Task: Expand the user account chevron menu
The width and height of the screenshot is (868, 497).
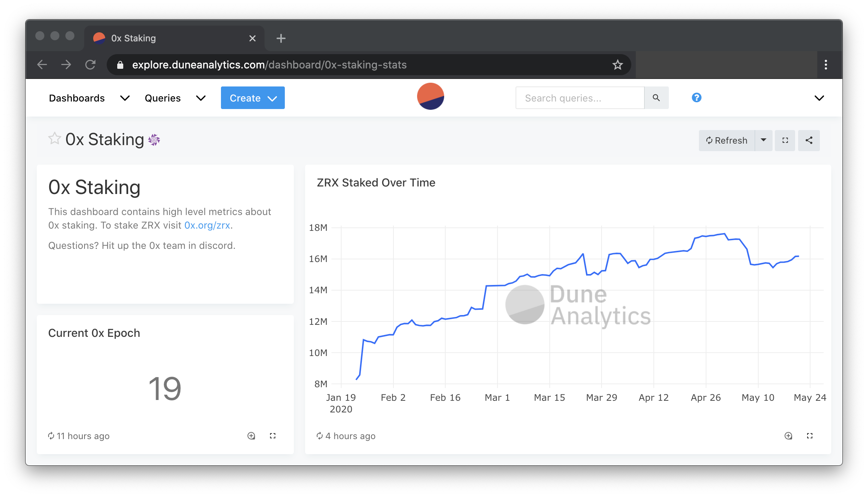Action: pos(819,98)
